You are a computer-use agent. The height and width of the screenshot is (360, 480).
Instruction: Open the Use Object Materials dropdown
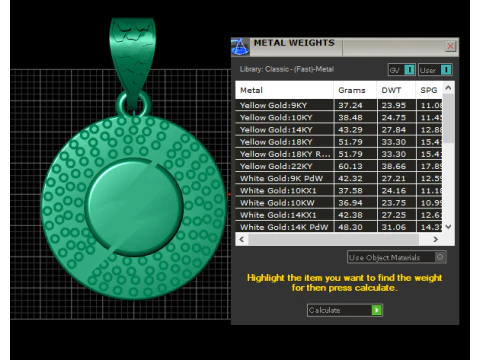click(397, 257)
